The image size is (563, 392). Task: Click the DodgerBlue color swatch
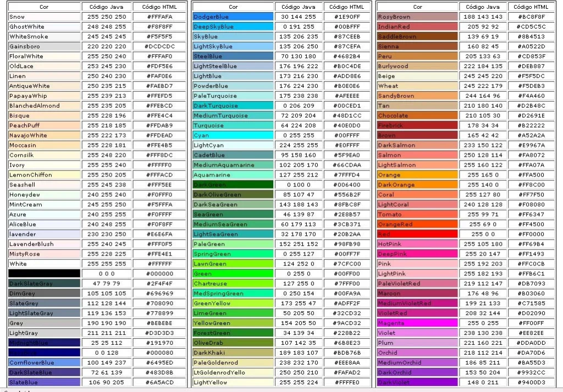coord(233,17)
